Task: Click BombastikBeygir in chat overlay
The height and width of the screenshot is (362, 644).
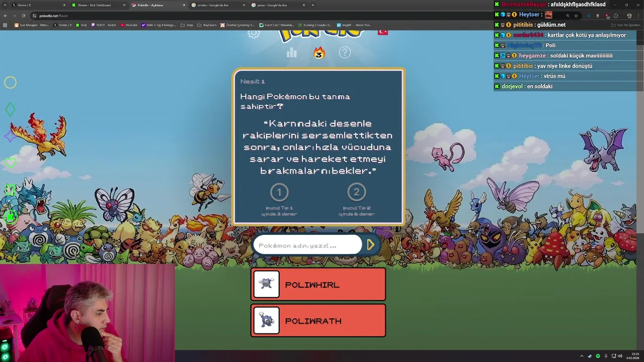Action: (x=524, y=4)
